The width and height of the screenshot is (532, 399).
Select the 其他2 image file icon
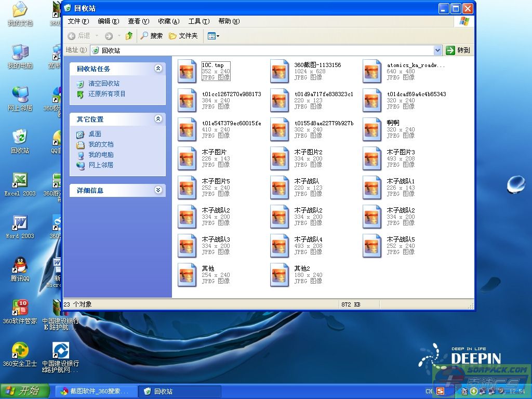point(280,275)
